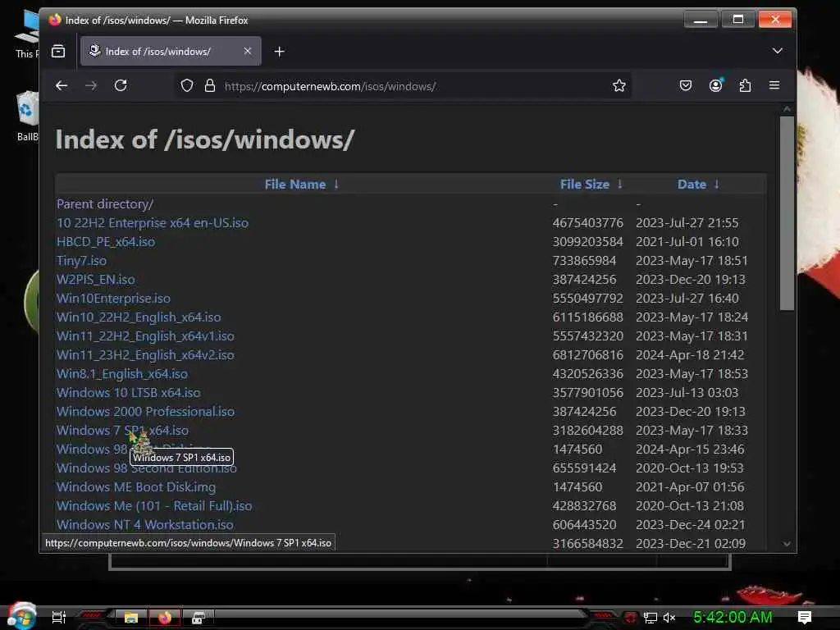Open Task View taskbar icon
The width and height of the screenshot is (840, 630).
pyautogui.click(x=58, y=618)
